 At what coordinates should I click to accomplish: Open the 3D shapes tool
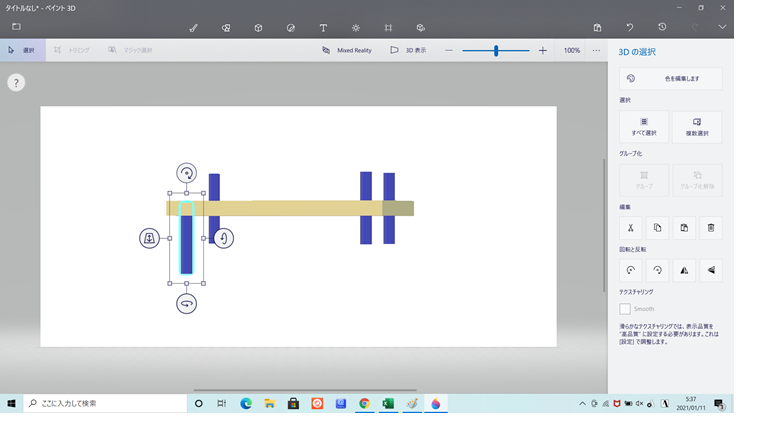258,28
